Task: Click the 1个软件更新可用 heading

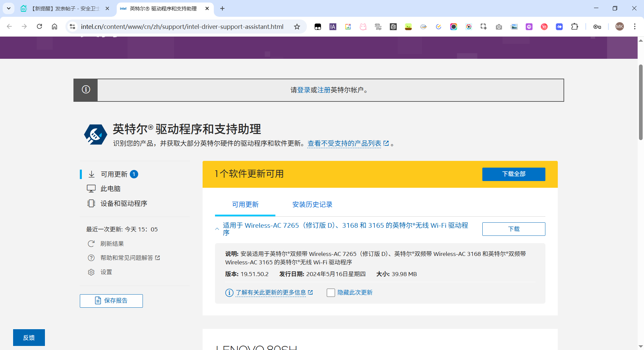Action: point(249,174)
